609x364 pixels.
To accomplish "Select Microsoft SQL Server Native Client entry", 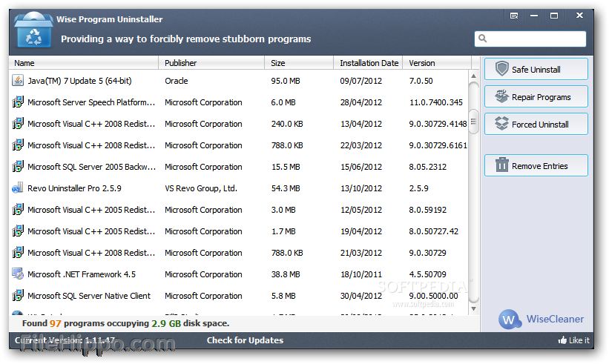I will coord(239,296).
